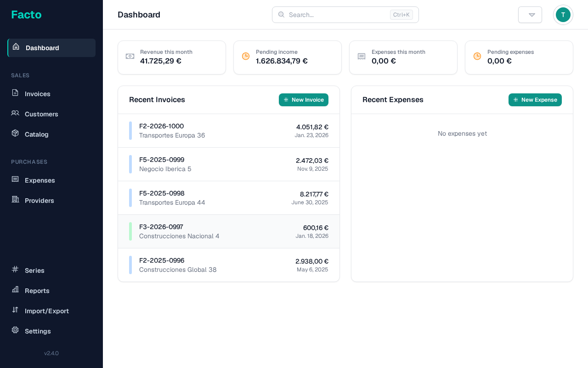Click the Facto logo

point(26,15)
